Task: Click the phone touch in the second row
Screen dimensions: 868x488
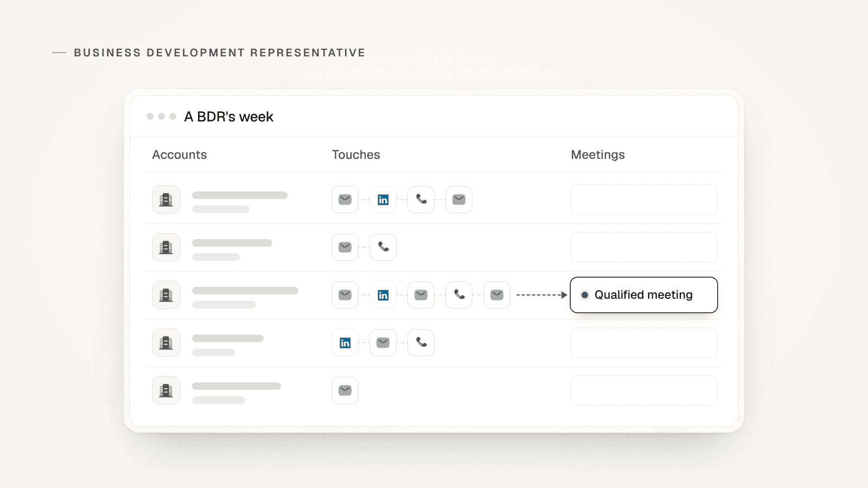Action: (x=383, y=247)
